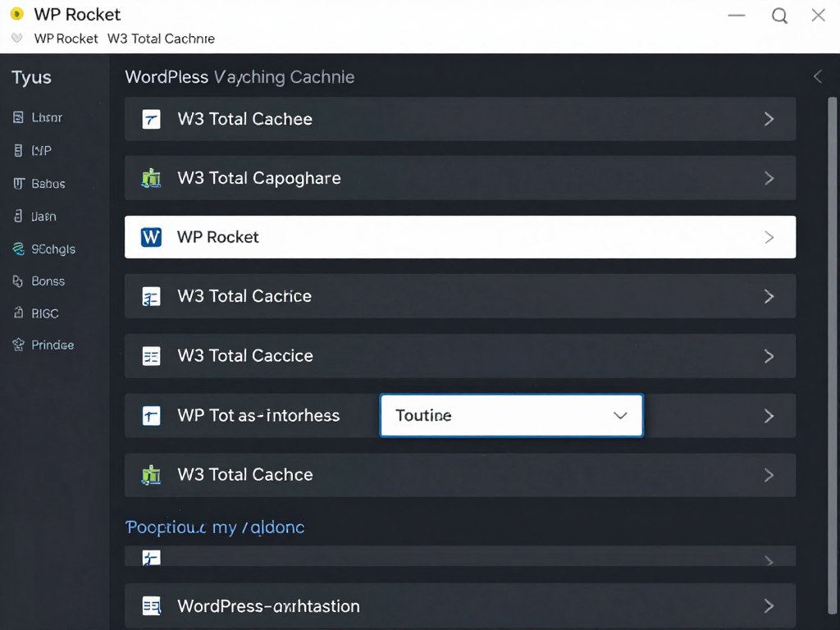Click the WP Tot as-intorhess row icon

click(x=151, y=415)
